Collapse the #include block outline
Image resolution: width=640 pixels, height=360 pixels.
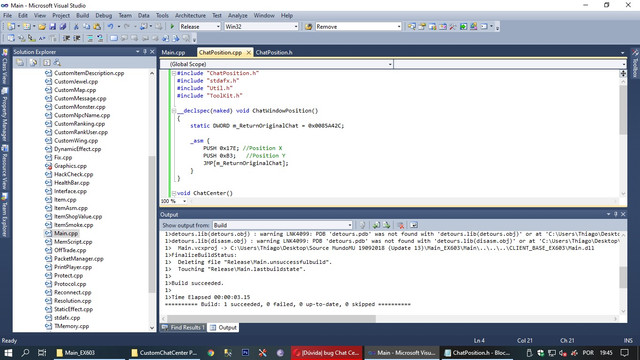pos(174,73)
